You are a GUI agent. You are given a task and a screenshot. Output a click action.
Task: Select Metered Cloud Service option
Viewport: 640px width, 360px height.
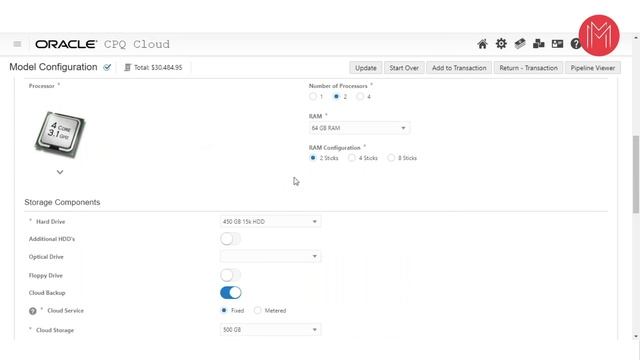click(258, 311)
